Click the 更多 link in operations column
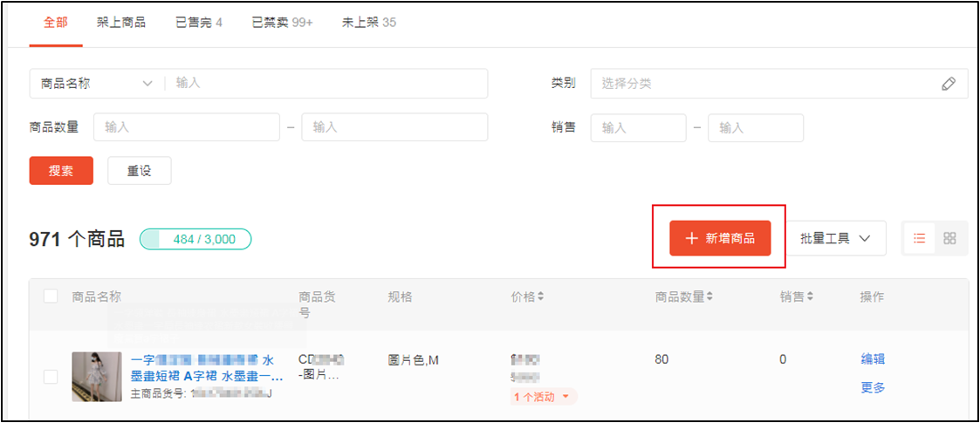The image size is (980, 423). 873,387
